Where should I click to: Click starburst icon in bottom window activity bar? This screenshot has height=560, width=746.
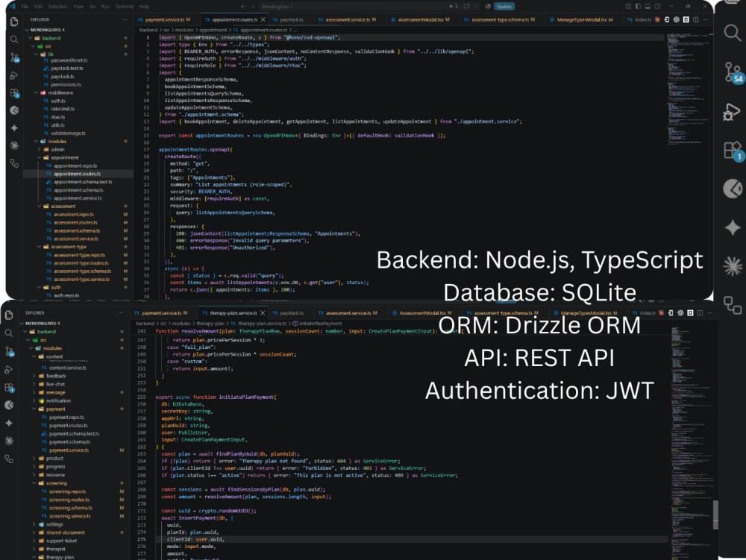9,441
